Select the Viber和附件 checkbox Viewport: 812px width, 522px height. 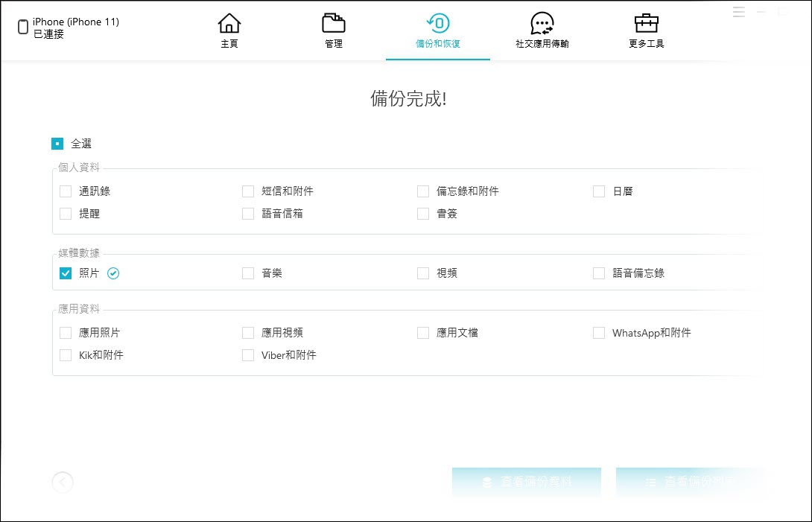click(248, 355)
